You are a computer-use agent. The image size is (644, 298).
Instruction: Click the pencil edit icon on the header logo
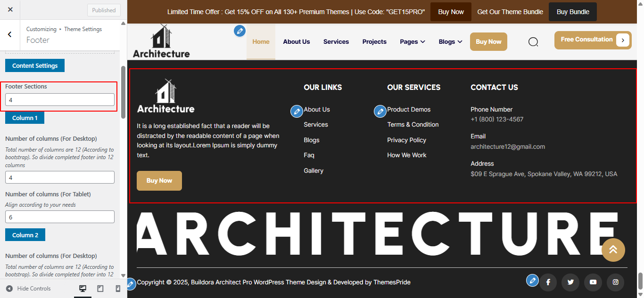(239, 31)
